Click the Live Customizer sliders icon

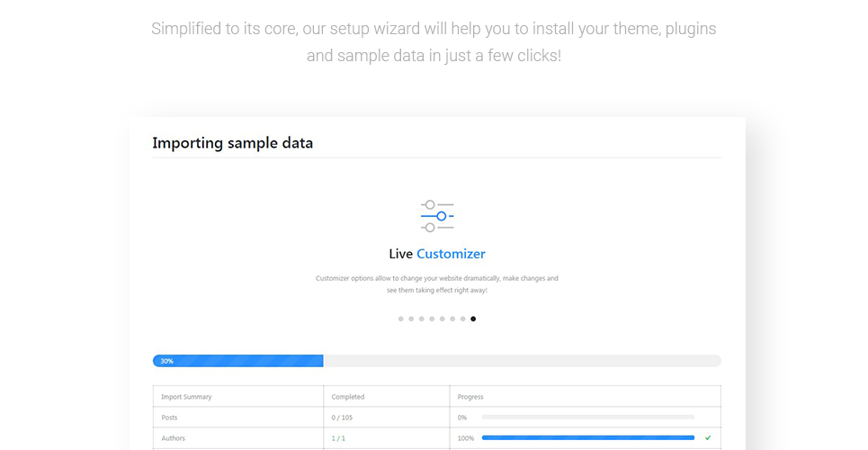(437, 216)
